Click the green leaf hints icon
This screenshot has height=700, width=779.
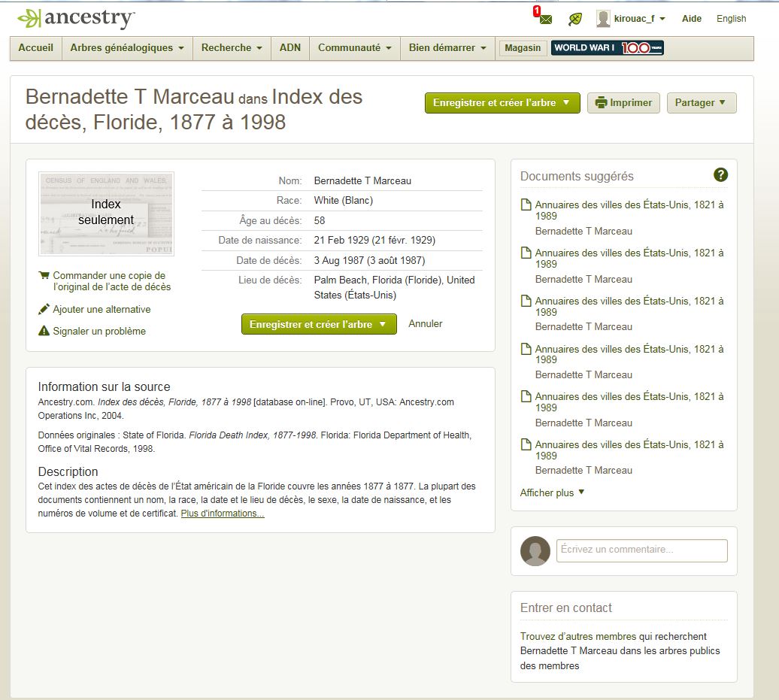(574, 19)
